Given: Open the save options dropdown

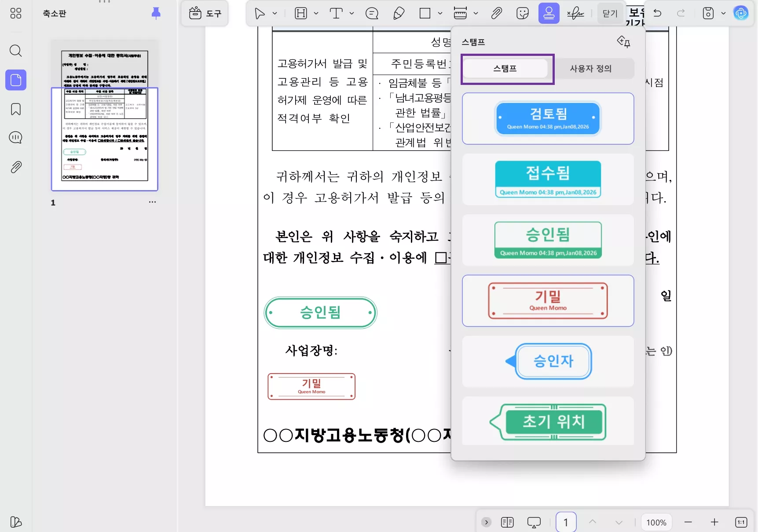Looking at the screenshot, I should (723, 13).
